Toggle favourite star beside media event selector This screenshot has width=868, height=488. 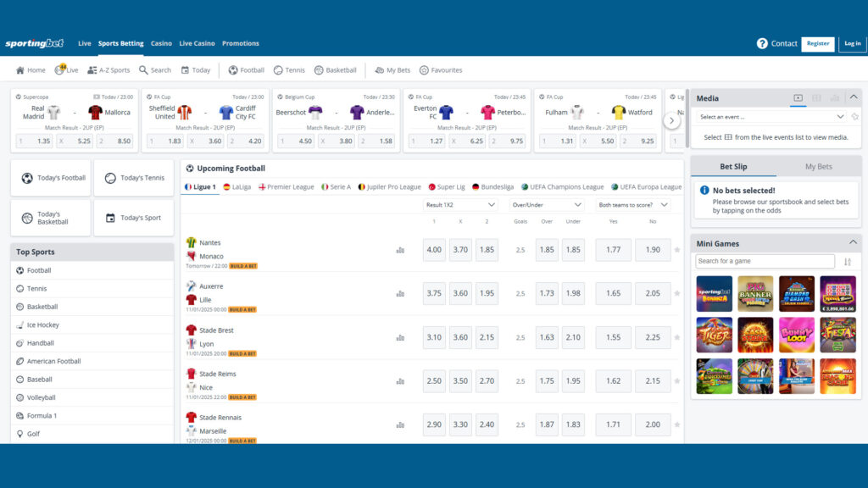tap(855, 117)
